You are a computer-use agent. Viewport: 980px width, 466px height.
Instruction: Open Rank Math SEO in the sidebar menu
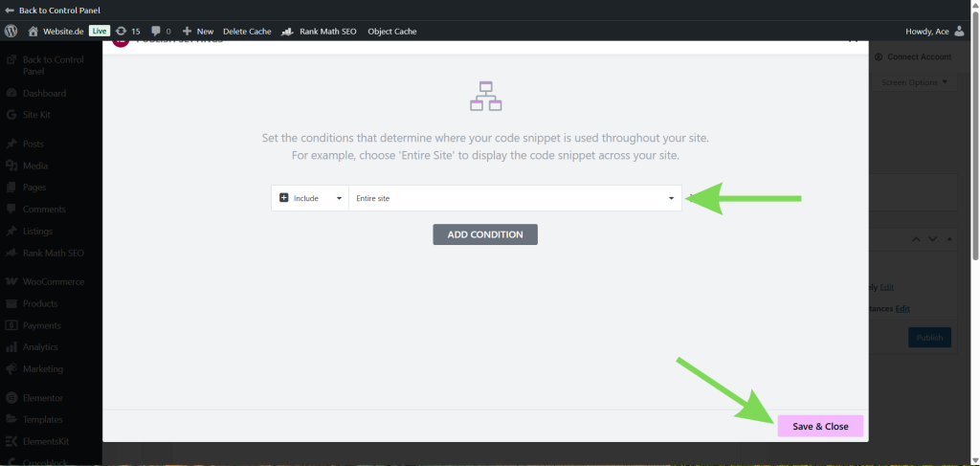[52, 253]
